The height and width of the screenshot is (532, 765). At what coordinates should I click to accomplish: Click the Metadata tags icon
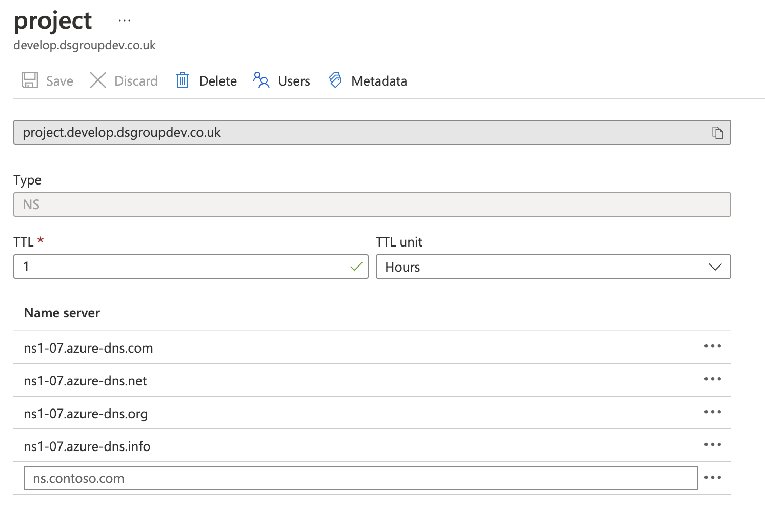point(335,80)
